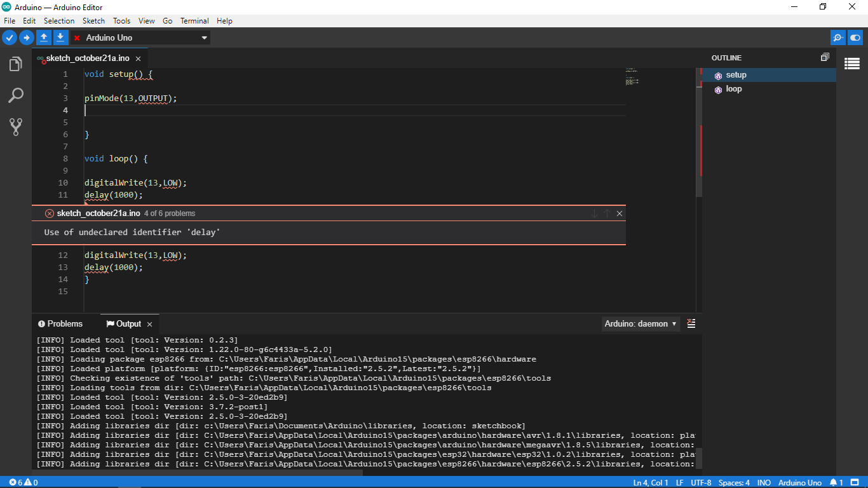Open the Terminal menu
868x488 pixels.
click(x=194, y=21)
